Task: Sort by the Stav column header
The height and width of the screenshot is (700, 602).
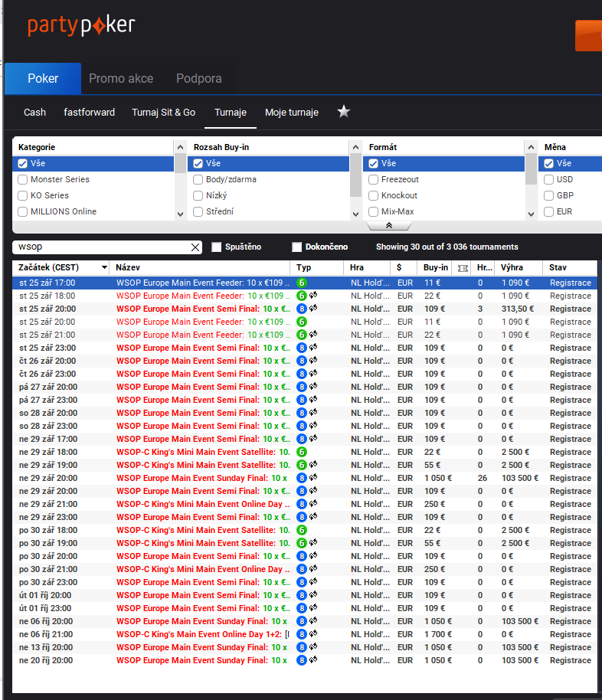Action: (570, 267)
